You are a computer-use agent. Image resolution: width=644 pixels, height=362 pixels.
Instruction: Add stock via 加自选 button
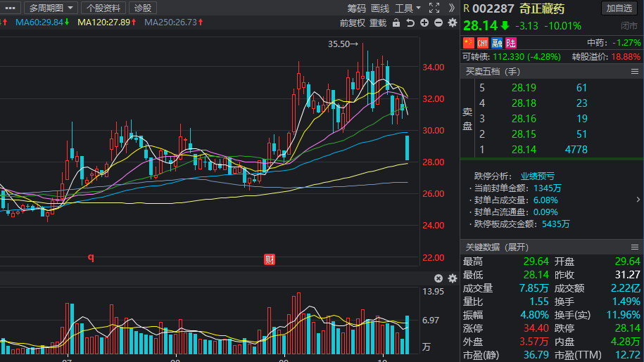[619, 8]
